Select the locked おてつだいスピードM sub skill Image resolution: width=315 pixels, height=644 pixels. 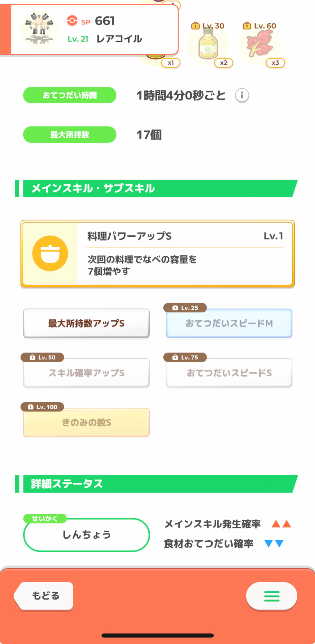229,323
